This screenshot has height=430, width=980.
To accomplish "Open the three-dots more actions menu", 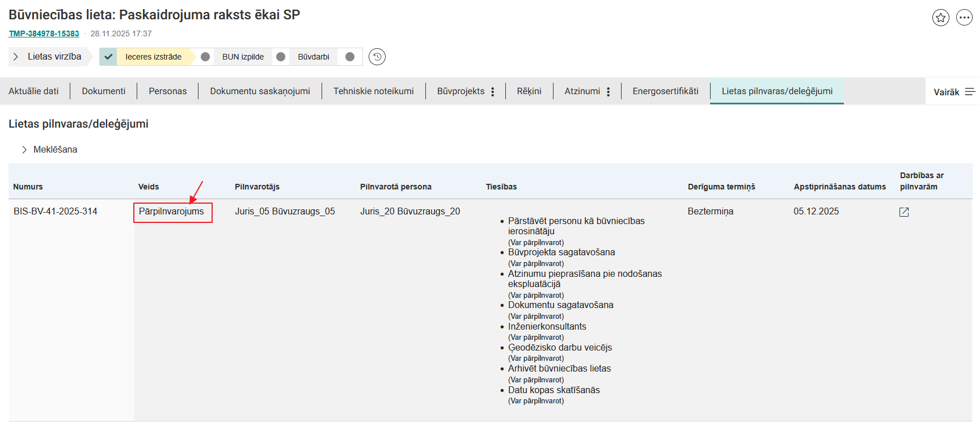I will [964, 18].
